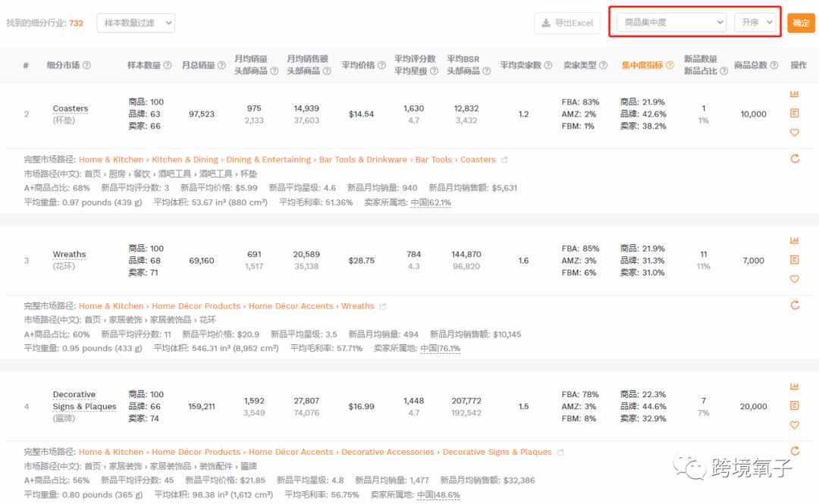Favorite the Coasters market with heart icon
Viewport: 819px width, 504px height.
click(795, 133)
